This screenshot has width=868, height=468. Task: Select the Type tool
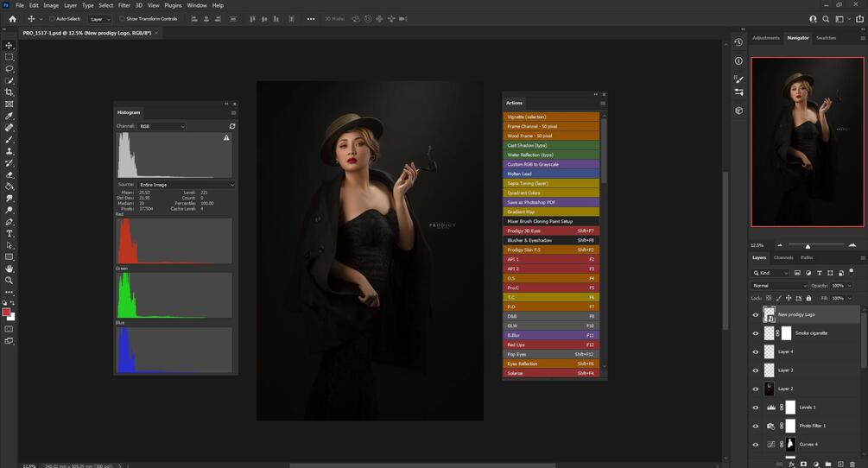click(10, 233)
